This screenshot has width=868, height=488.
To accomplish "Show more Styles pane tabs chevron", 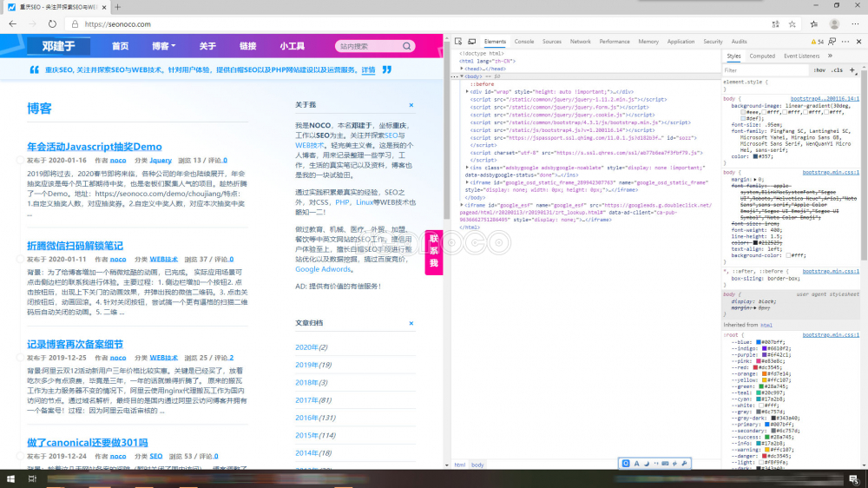I will [831, 56].
